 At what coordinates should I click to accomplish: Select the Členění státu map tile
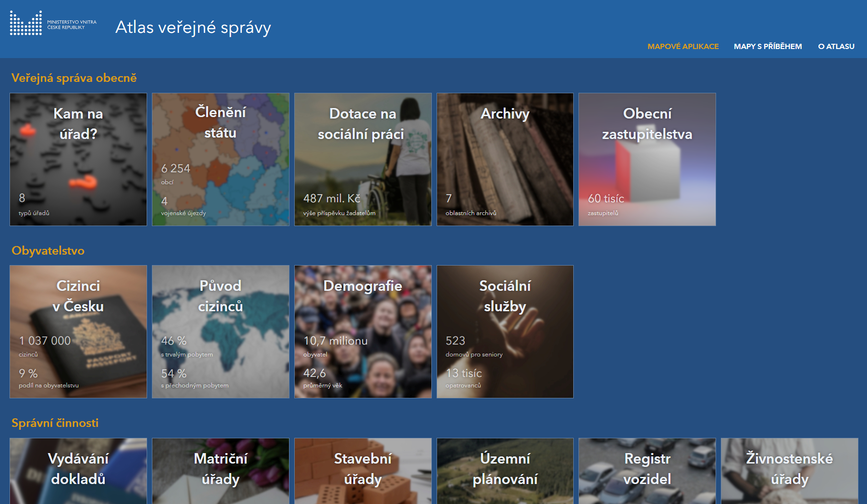[220, 159]
